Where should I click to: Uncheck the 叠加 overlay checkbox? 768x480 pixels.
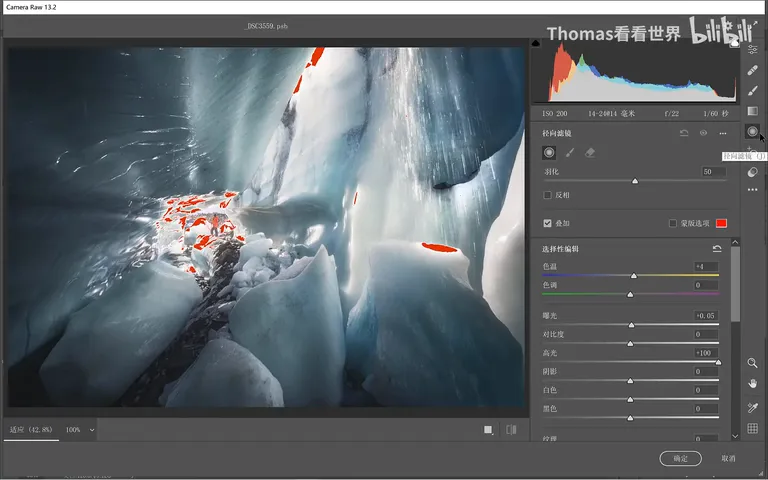coord(548,223)
